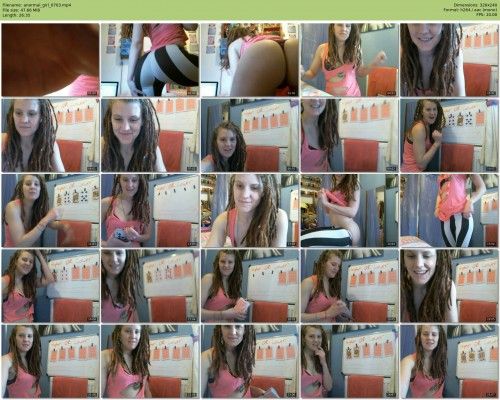Open thumbnail of woman pointing at whiteboard cards
The height and width of the screenshot is (400, 500).
50,211
